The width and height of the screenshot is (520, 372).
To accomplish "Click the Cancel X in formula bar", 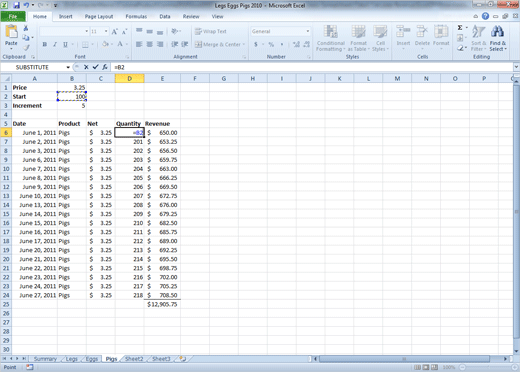I will pyautogui.click(x=86, y=67).
